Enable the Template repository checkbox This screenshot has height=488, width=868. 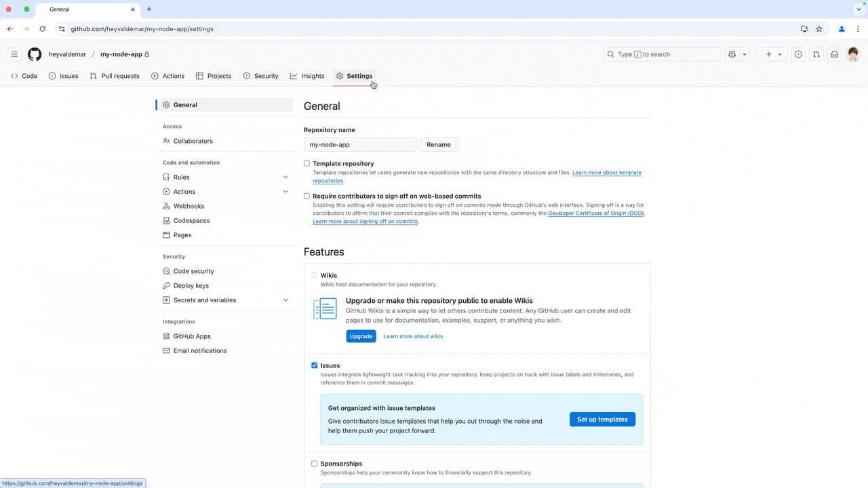307,163
